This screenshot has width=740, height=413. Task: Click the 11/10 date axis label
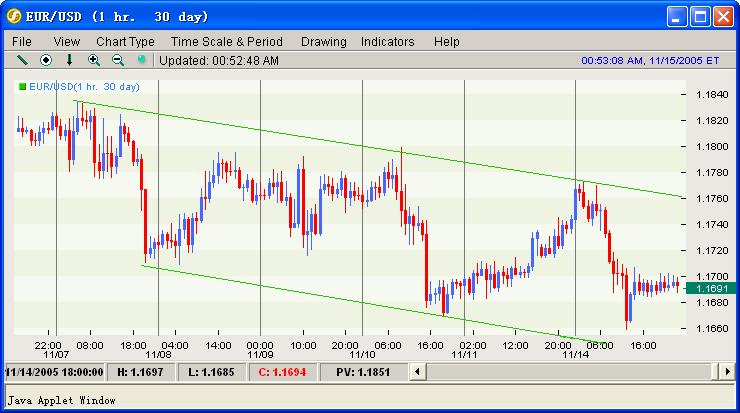pyautogui.click(x=362, y=354)
